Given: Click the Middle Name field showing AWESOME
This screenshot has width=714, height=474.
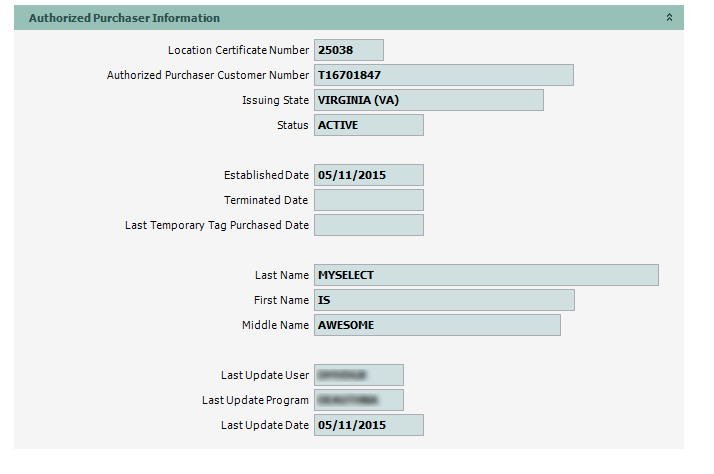Looking at the screenshot, I should point(436,325).
